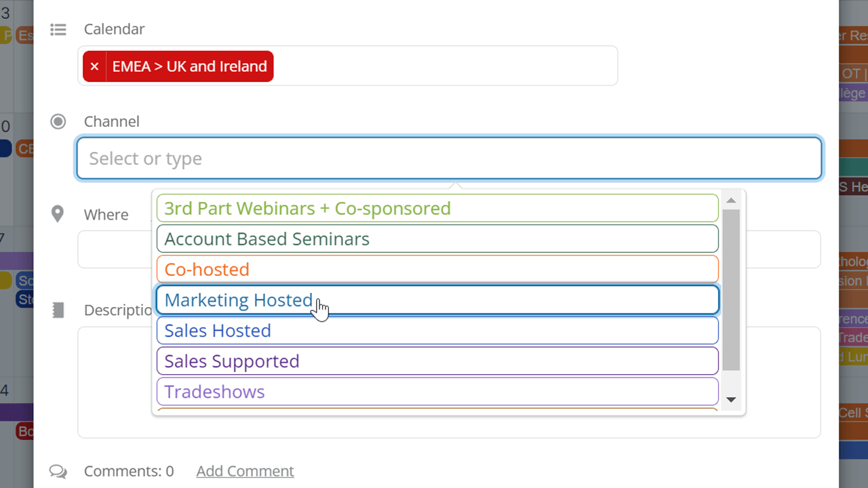Click the dropdown scrollbar down arrow

pyautogui.click(x=731, y=400)
